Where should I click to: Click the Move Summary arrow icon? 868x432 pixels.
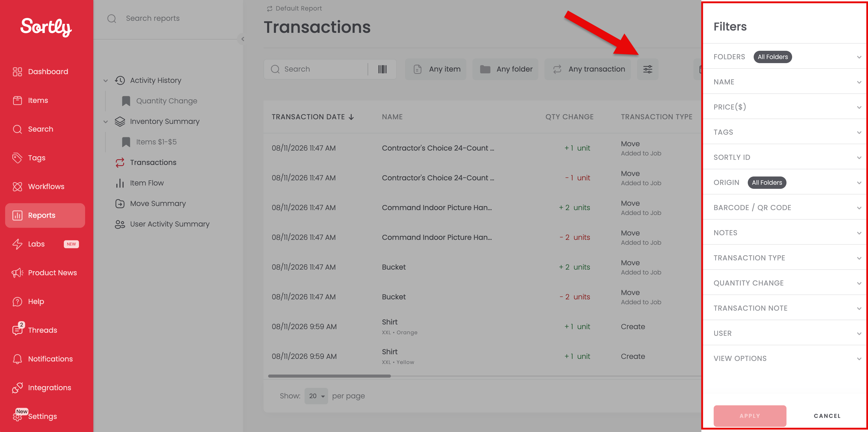[x=120, y=203]
